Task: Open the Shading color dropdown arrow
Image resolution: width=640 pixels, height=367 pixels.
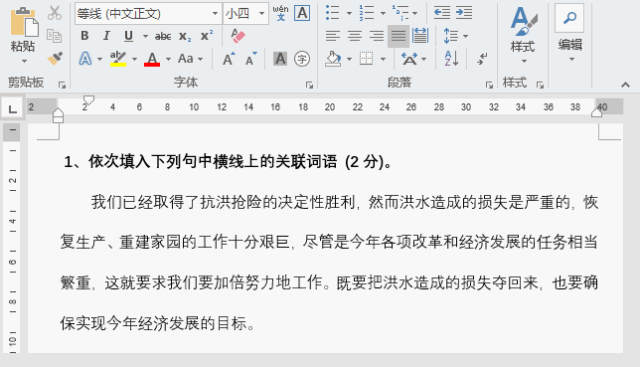Action: [349, 59]
